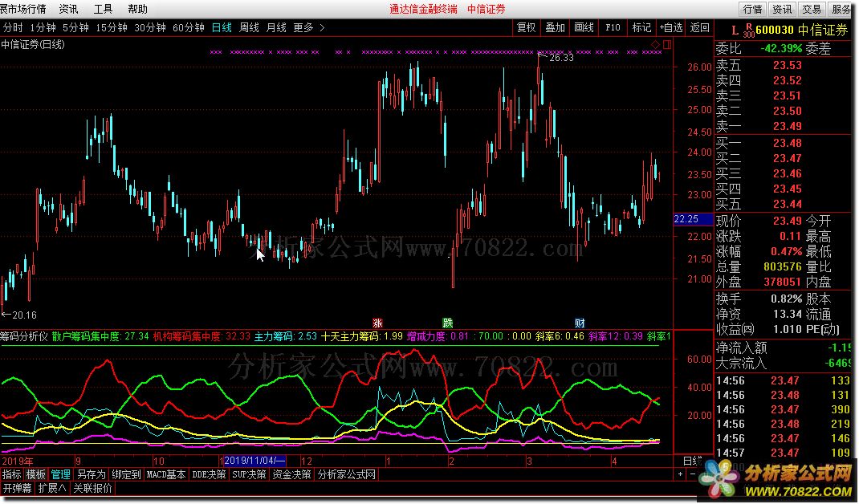Click the 财 marker below the chart
This screenshot has width=859, height=504.
pyautogui.click(x=580, y=323)
